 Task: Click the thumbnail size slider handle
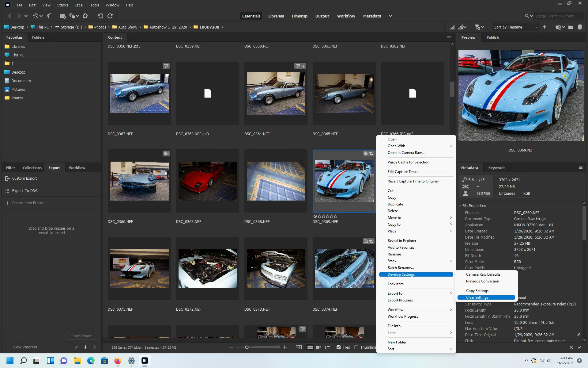click(247, 347)
